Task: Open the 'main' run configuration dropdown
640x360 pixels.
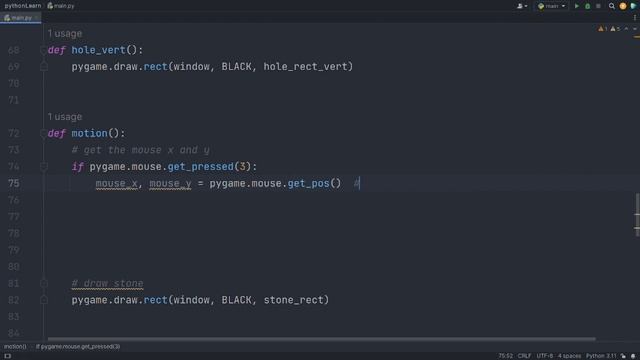Action: click(x=551, y=6)
